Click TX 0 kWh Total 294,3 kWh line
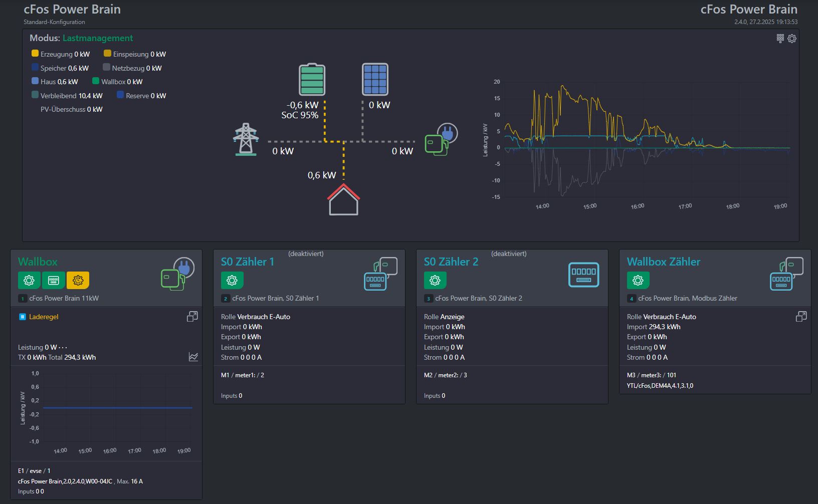The height and width of the screenshot is (504, 818). tap(57, 357)
